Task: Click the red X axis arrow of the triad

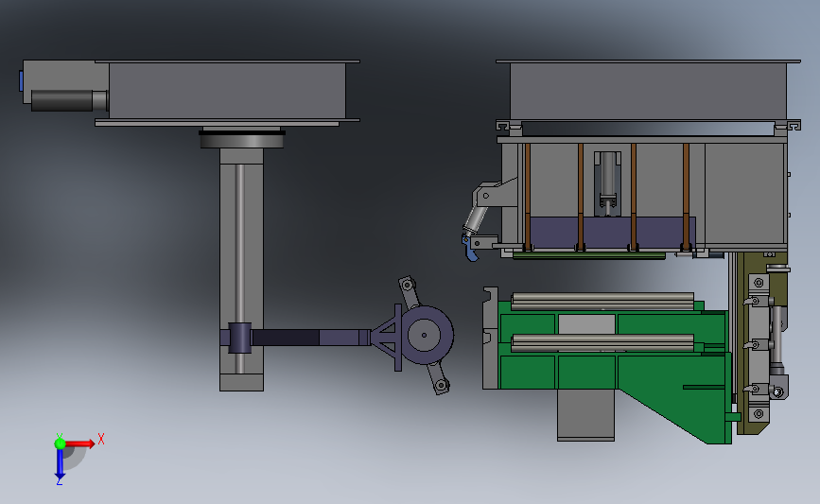Action: pos(80,443)
